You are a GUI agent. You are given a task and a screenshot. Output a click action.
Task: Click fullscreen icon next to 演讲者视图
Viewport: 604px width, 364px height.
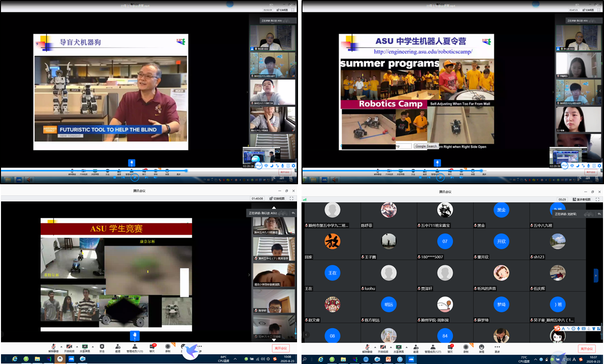click(598, 200)
